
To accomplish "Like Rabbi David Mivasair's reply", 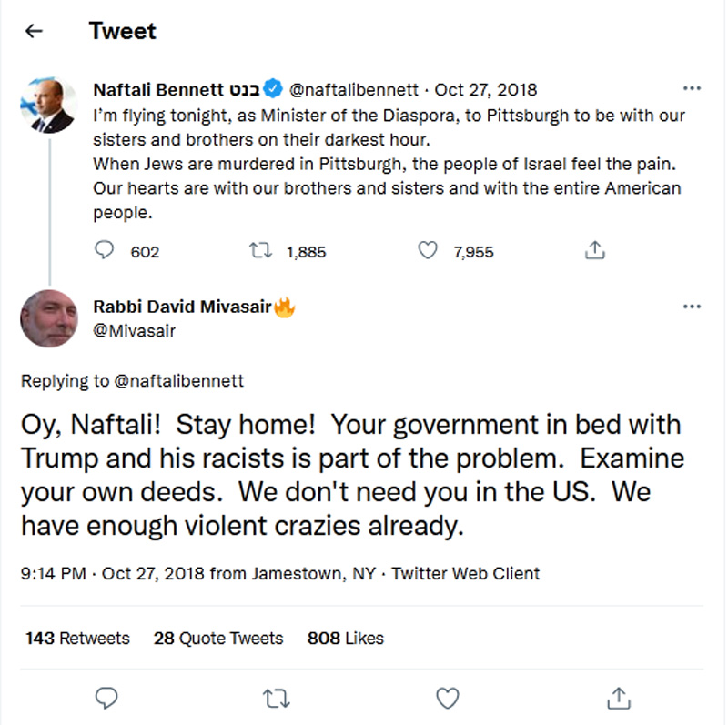I will (447, 698).
